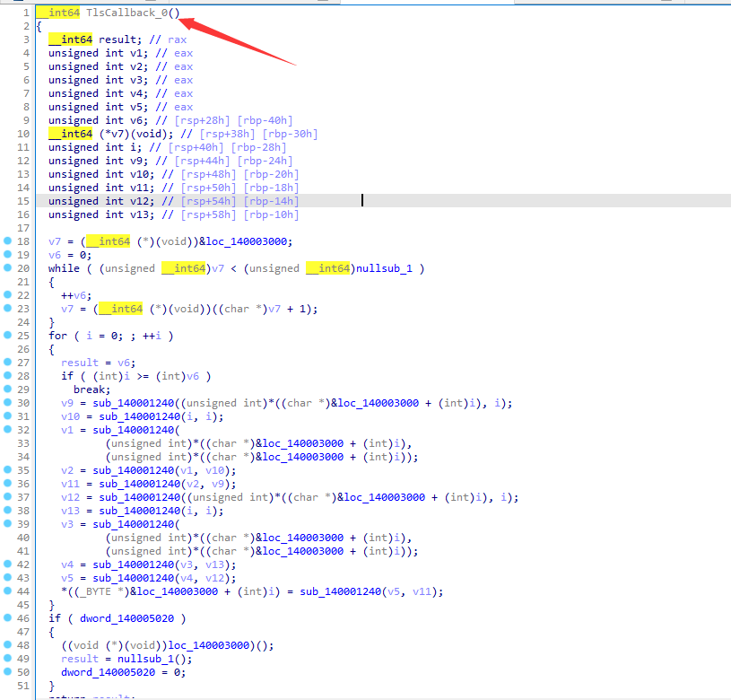
Task: Click the blue dot beside line 48
Action: (x=7, y=644)
